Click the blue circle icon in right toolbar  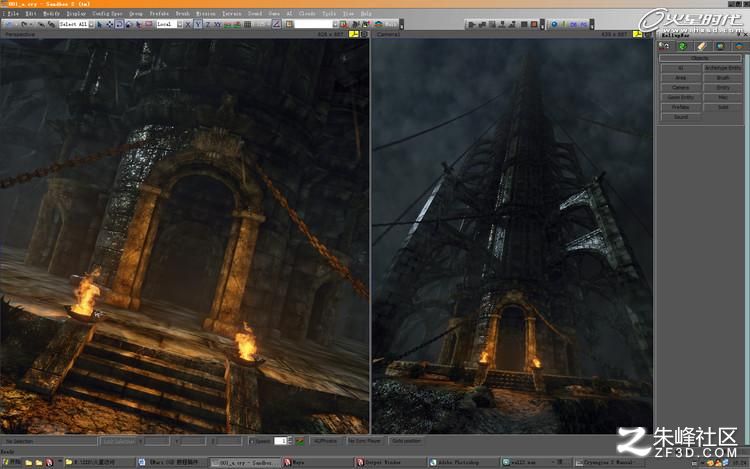point(554,24)
